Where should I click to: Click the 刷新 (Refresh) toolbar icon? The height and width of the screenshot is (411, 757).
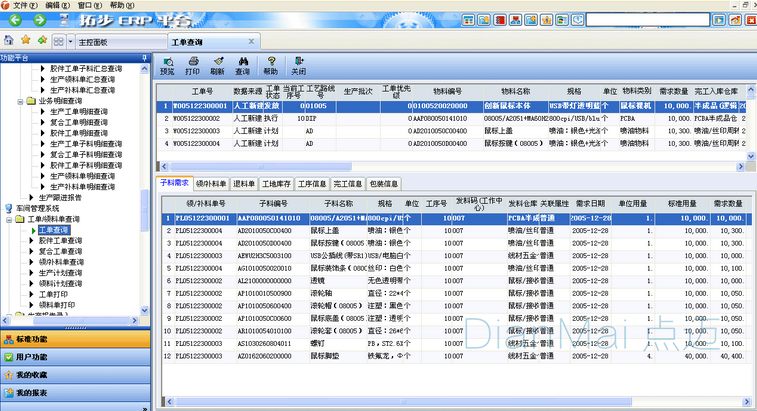(x=217, y=64)
